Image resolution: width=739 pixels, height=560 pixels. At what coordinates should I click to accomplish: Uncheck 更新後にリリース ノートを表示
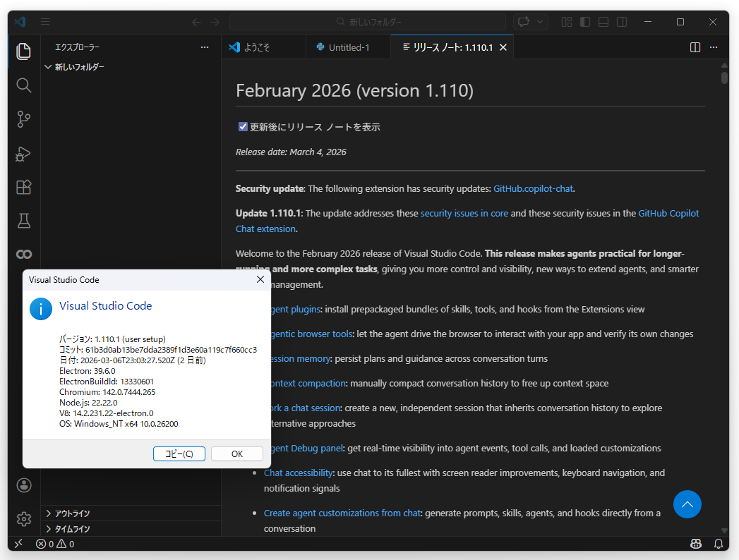pos(242,127)
